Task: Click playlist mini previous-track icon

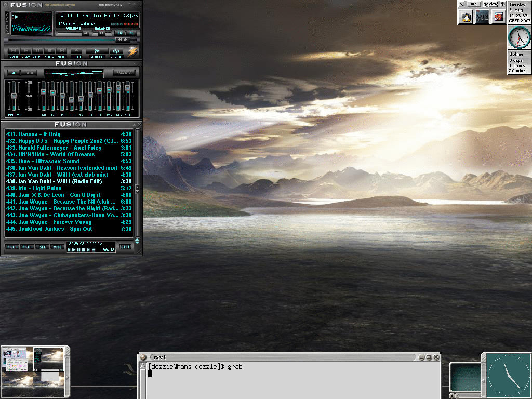Action: [x=69, y=250]
